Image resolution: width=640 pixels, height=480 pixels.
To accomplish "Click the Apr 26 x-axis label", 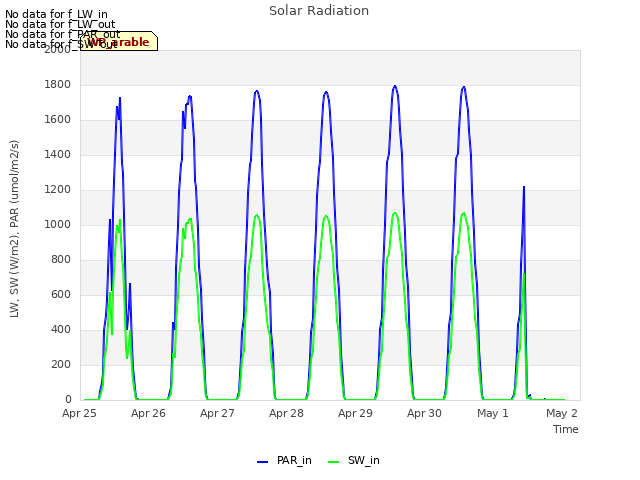I will [x=148, y=413].
